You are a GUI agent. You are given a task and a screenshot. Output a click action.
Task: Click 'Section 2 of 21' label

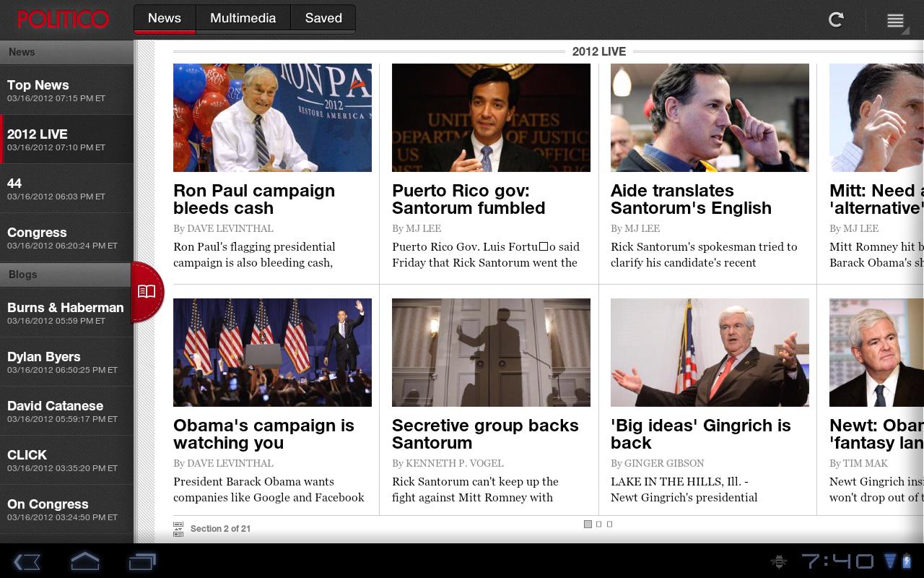[220, 529]
